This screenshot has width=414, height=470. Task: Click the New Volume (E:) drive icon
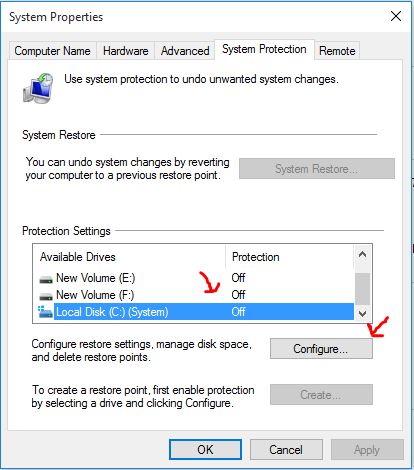pyautogui.click(x=46, y=279)
